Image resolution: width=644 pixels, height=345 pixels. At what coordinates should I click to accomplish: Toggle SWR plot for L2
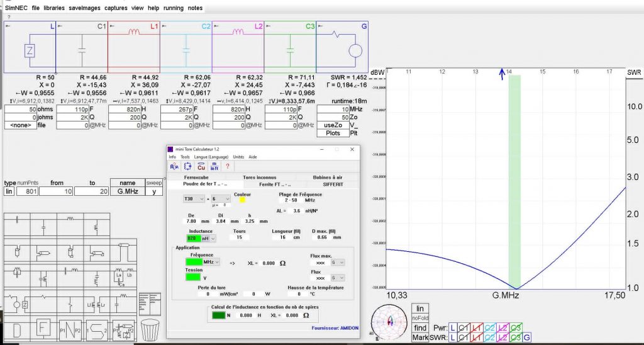click(503, 337)
